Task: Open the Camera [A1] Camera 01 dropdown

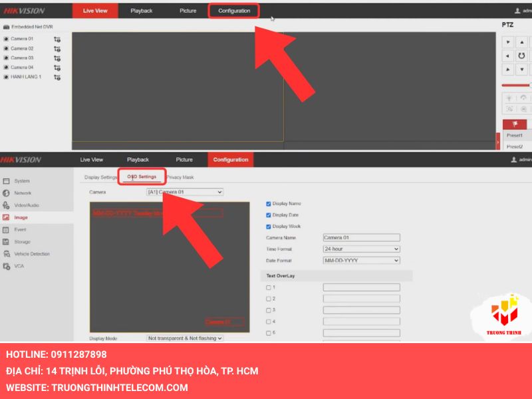Action: (x=185, y=192)
